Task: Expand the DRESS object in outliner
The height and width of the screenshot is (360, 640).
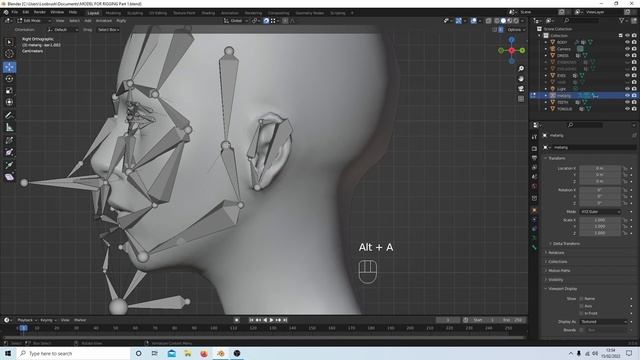Action: click(x=546, y=56)
